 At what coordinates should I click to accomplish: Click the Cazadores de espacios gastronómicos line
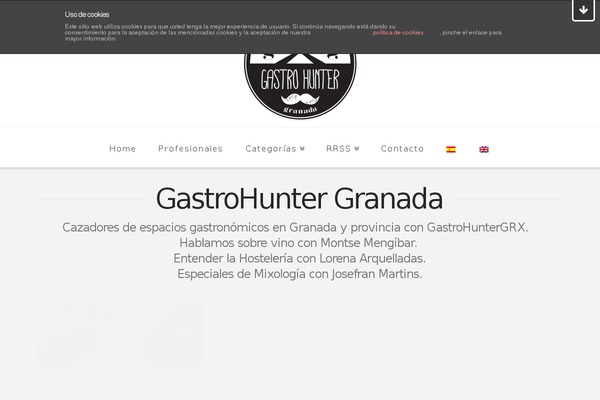pyautogui.click(x=295, y=227)
